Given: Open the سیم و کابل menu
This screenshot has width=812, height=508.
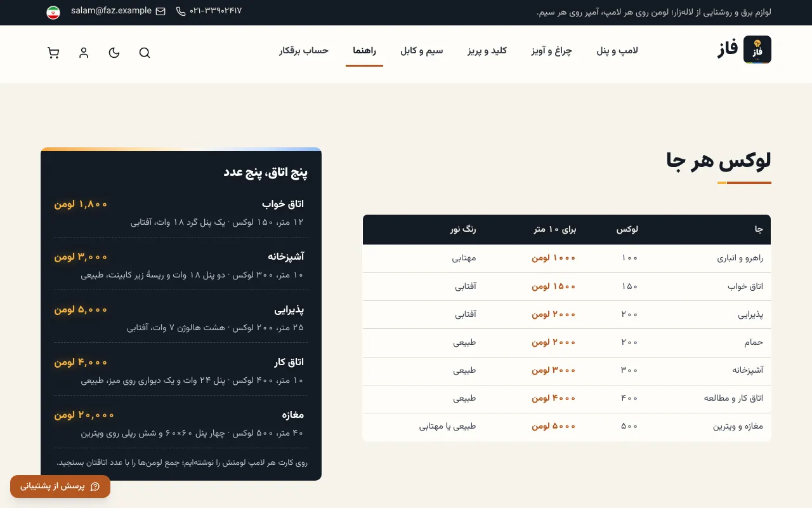Looking at the screenshot, I should tap(422, 51).
